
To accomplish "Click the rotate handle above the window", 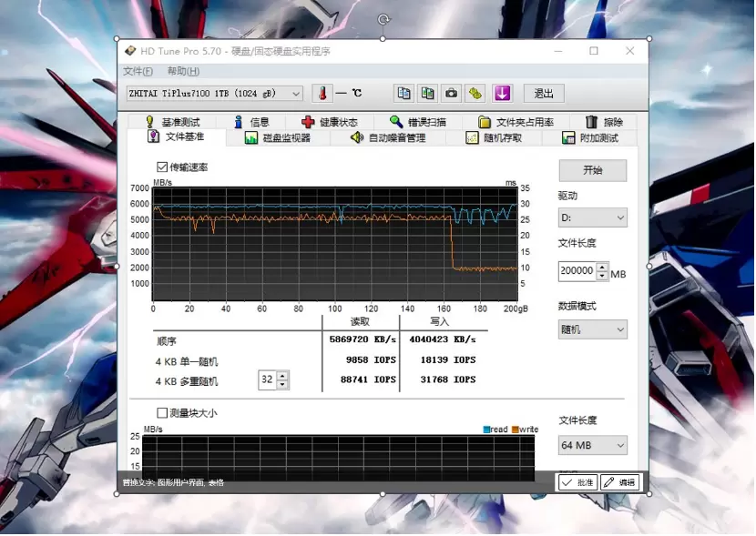I will (383, 19).
